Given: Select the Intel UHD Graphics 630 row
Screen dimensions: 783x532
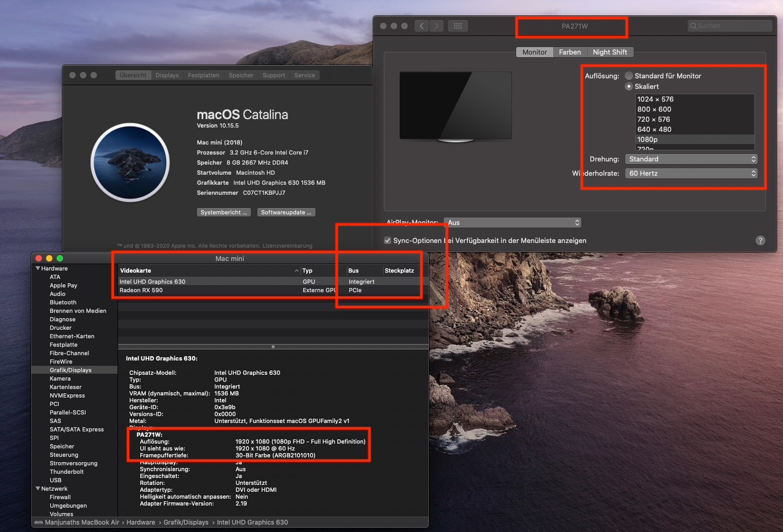Looking at the screenshot, I should 273,282.
